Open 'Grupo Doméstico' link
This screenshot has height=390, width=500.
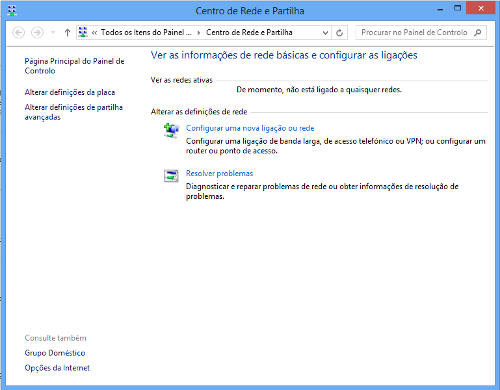click(55, 353)
